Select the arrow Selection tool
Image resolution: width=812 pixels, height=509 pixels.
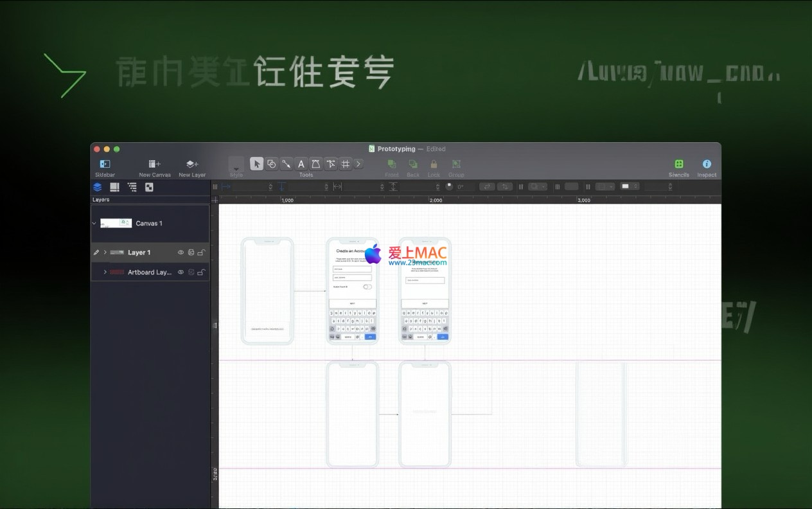(256, 164)
